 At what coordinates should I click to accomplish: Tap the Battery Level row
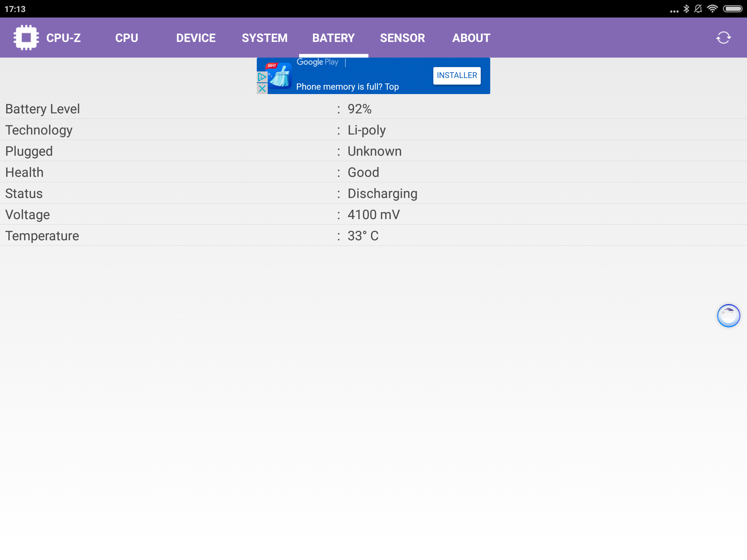click(x=373, y=109)
